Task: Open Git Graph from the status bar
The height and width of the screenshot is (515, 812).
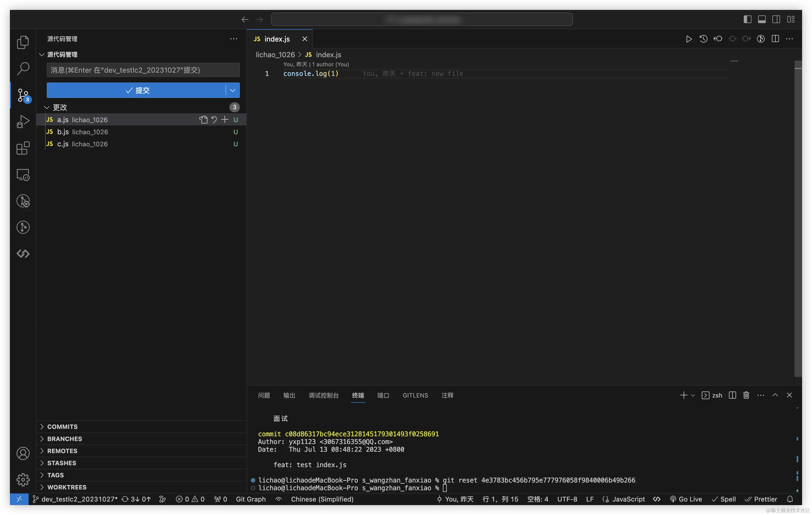Action: point(251,499)
